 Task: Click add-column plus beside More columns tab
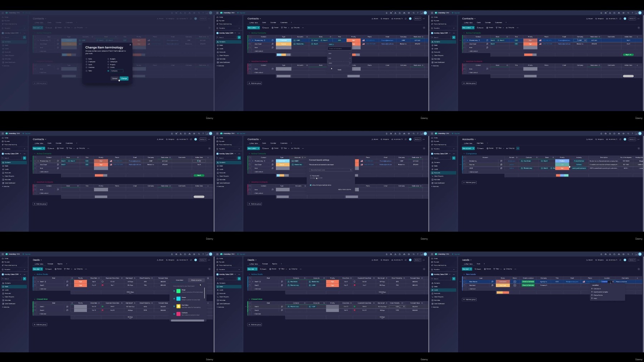tap(208, 278)
